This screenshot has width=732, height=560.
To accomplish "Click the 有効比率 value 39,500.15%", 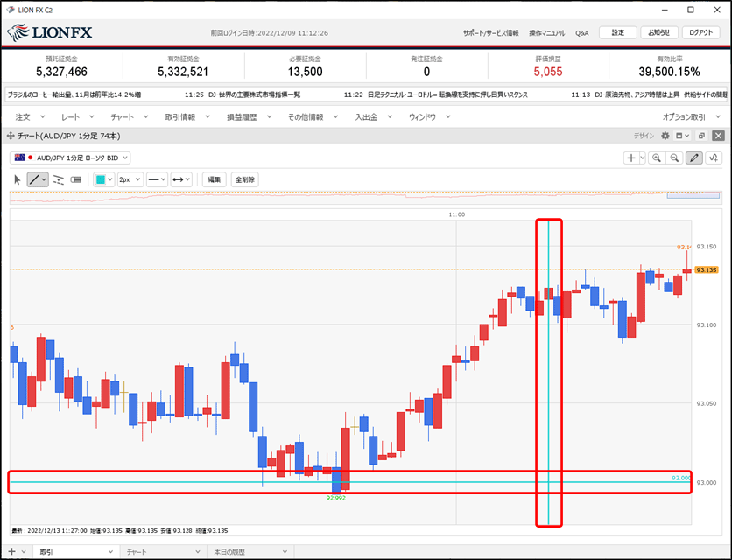I will [x=669, y=72].
